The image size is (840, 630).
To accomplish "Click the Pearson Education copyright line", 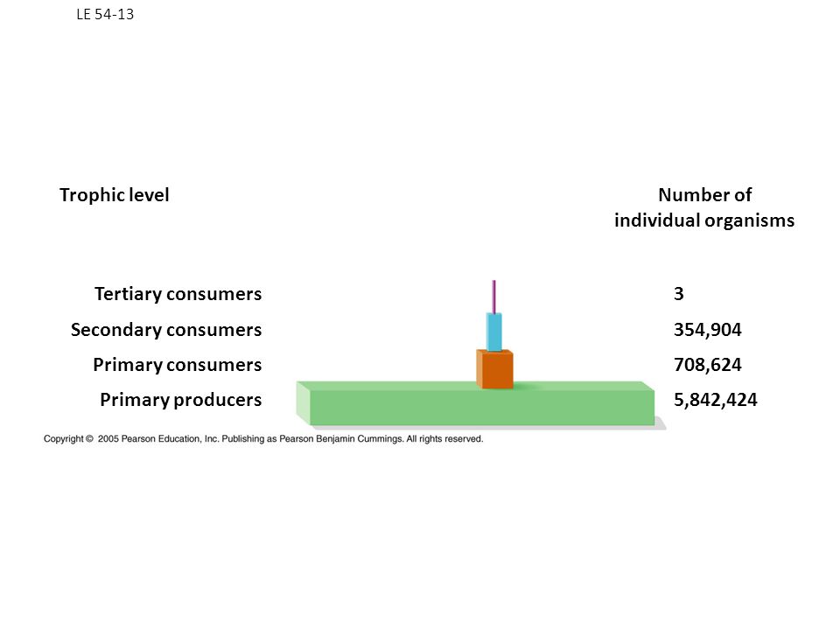I will point(263,438).
